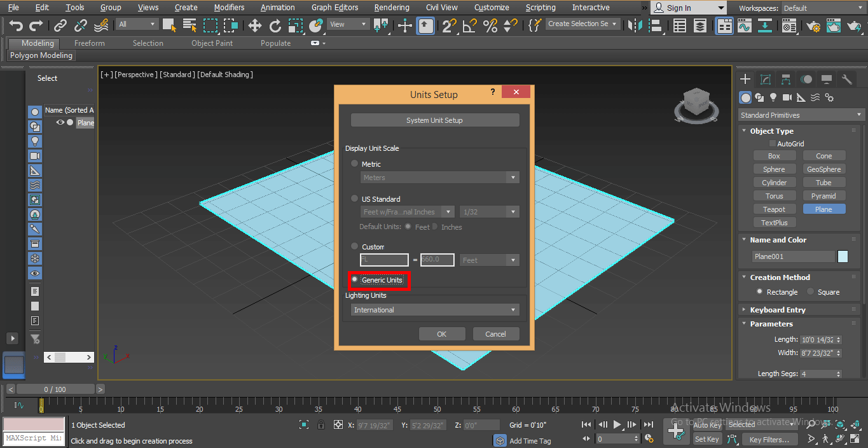
Task: Select the Move transform tool
Action: (x=254, y=25)
